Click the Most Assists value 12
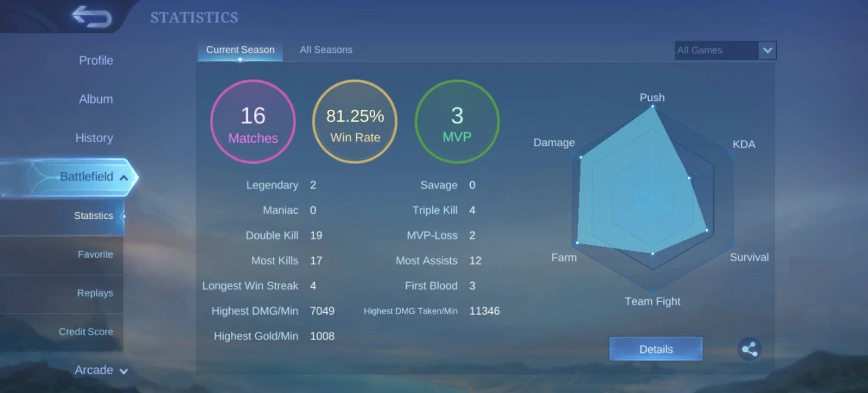868x393 pixels. pyautogui.click(x=475, y=261)
